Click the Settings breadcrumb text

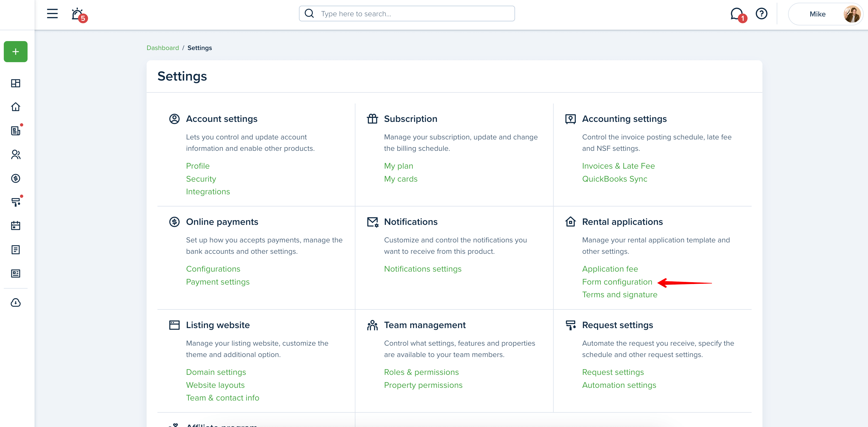[x=200, y=48]
